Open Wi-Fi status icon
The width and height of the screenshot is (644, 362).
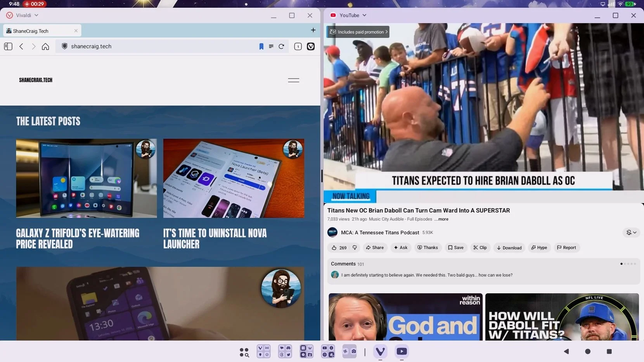pos(620,4)
